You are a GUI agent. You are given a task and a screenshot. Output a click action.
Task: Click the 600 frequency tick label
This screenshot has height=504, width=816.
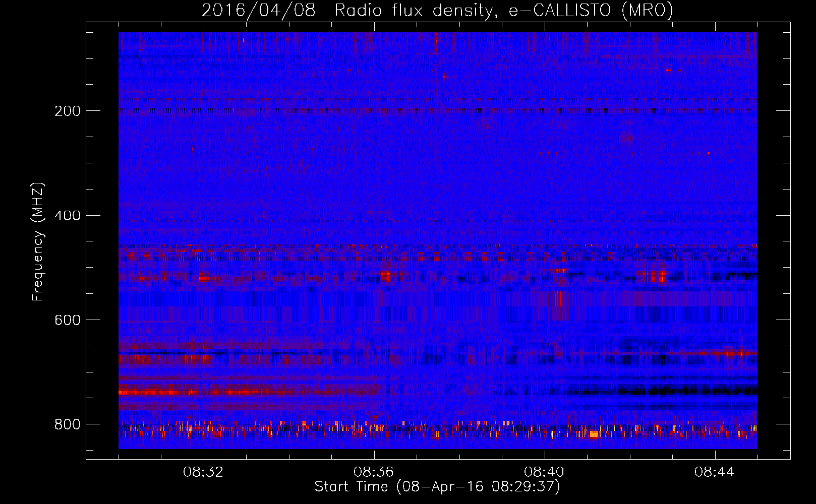tap(67, 320)
